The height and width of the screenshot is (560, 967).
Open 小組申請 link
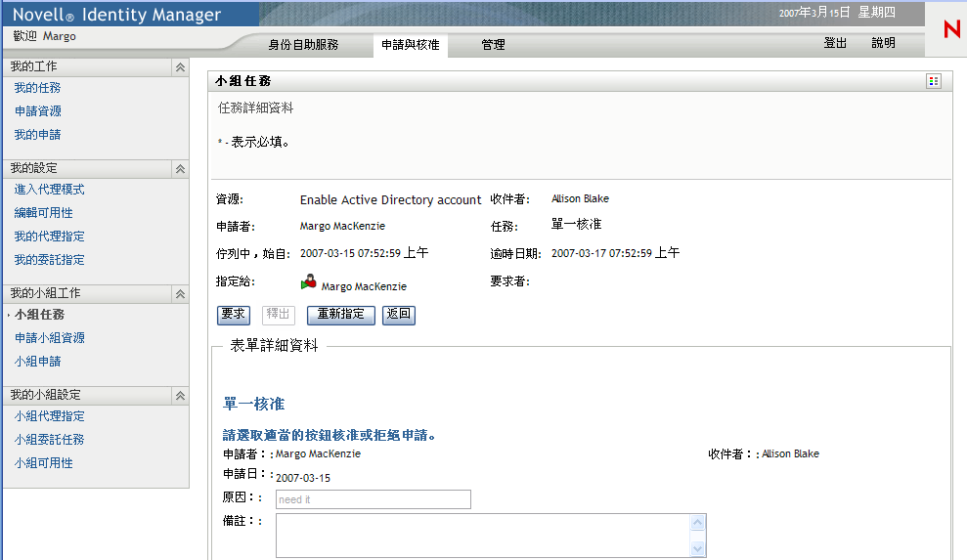pyautogui.click(x=37, y=362)
